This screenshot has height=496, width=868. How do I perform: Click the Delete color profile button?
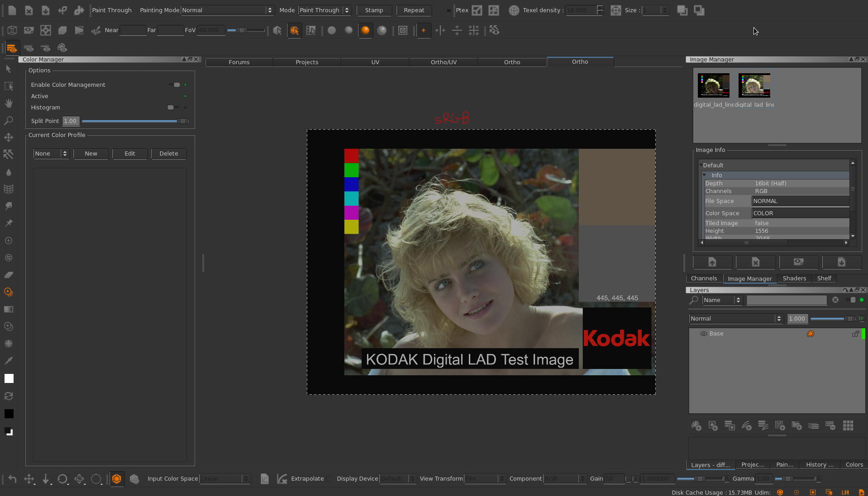pyautogui.click(x=169, y=154)
